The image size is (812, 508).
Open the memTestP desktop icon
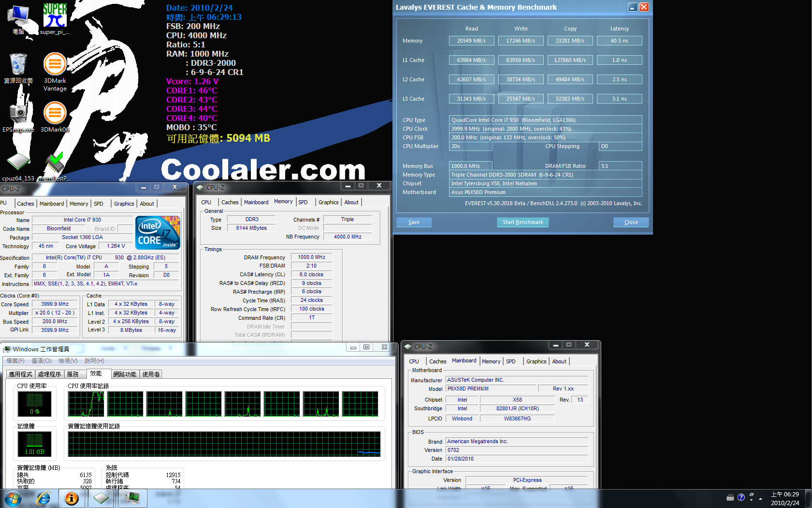point(55,167)
